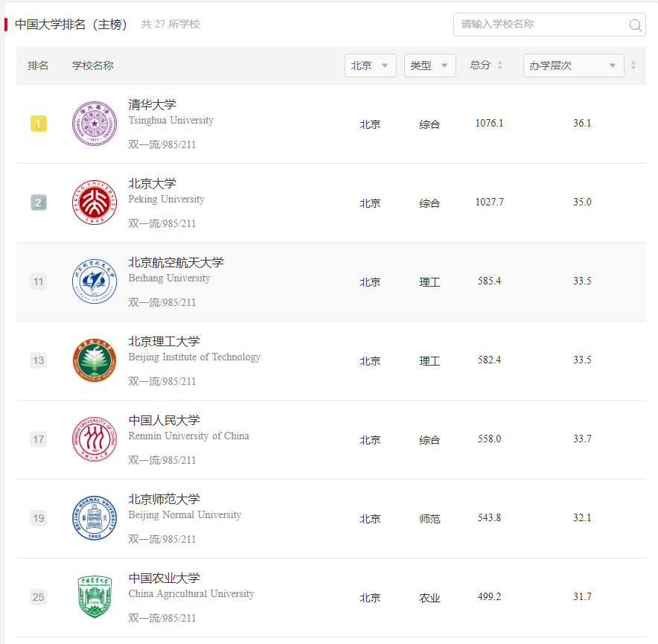Viewport: 658px width, 644px height.
Task: Click the Peking University emblem
Action: tap(95, 203)
